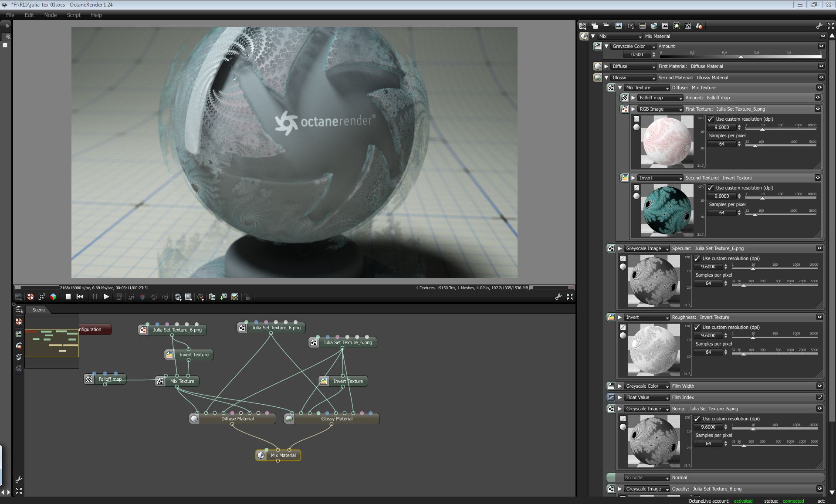Open the File menu
Viewport: 836px width, 504px height.
10,15
